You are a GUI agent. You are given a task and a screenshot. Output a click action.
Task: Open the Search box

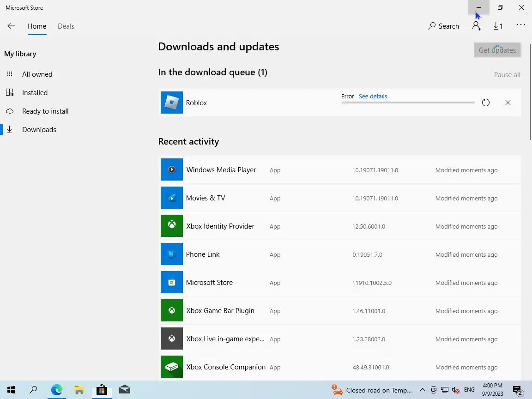click(443, 26)
